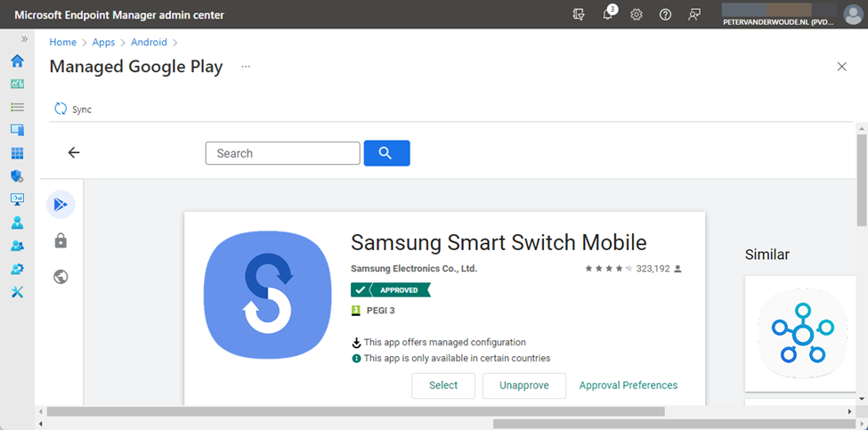The width and height of the screenshot is (868, 430).
Task: Open the Dashboard icon in left sidebar
Action: (17, 84)
